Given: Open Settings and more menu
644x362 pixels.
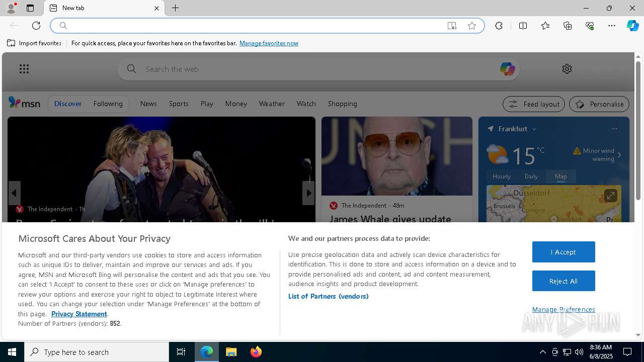Looking at the screenshot, I should pyautogui.click(x=612, y=26).
